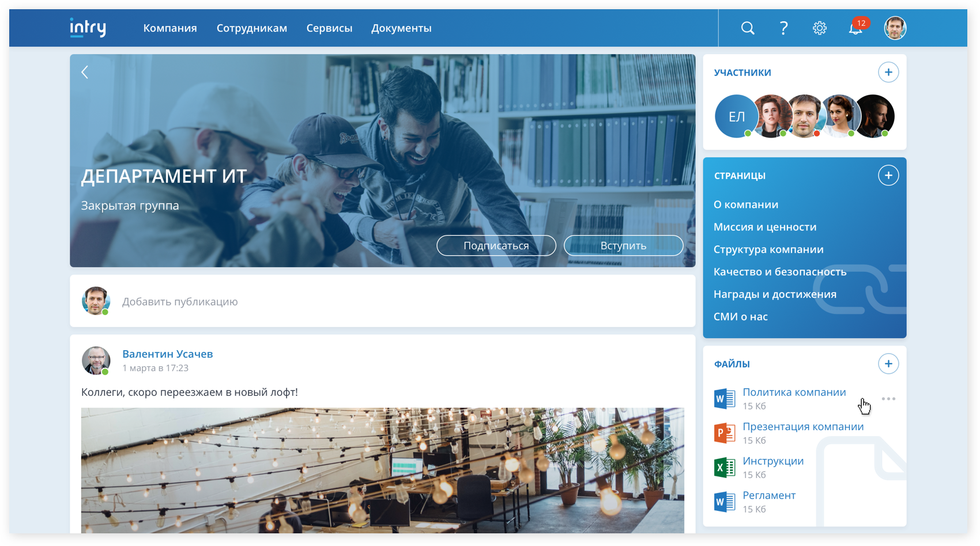This screenshot has width=980, height=546.
Task: Add a file with plus icon
Action: click(888, 364)
